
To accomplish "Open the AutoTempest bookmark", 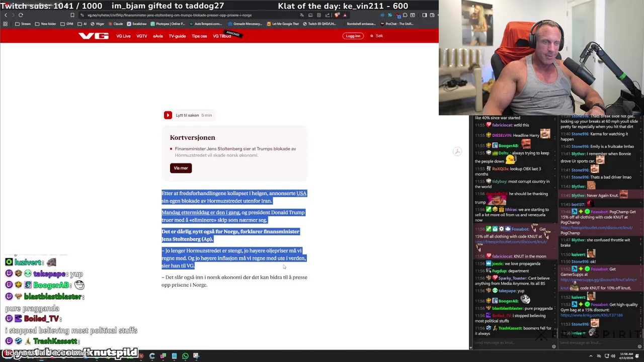I will (206, 24).
